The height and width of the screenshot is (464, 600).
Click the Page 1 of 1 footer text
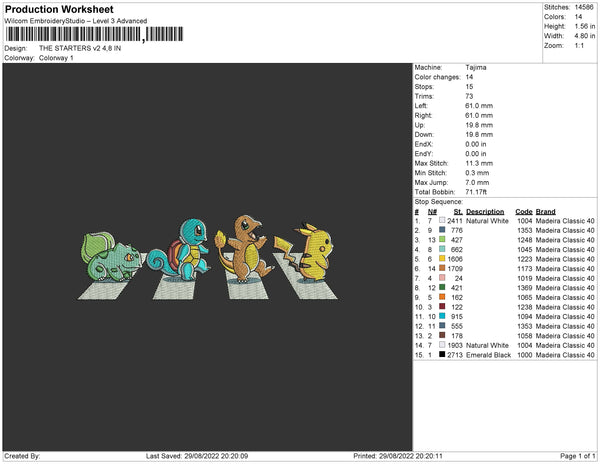578,456
